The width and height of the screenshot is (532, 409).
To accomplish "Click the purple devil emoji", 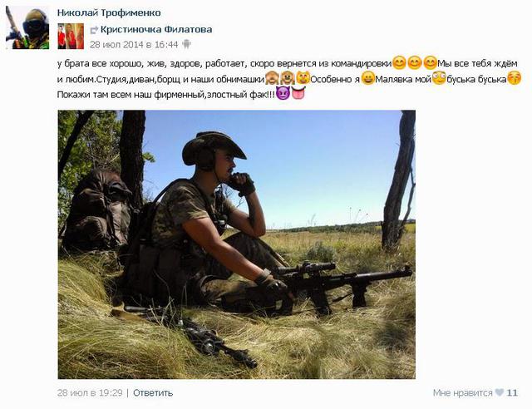I will click(x=283, y=93).
